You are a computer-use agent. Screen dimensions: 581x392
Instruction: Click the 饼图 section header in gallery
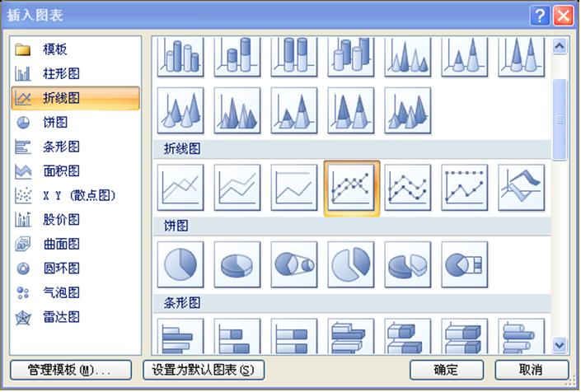tap(352, 226)
